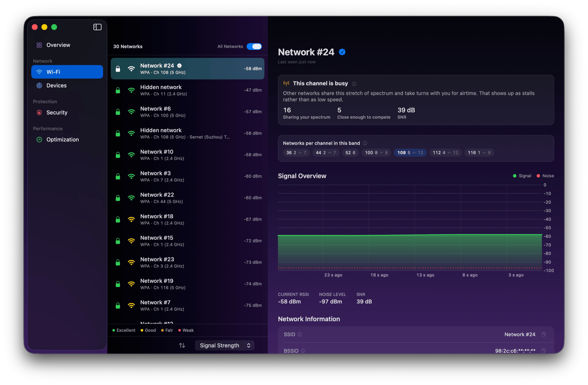588x385 pixels.
Task: Copy the BSSID value using copy icon
Action: (544, 351)
